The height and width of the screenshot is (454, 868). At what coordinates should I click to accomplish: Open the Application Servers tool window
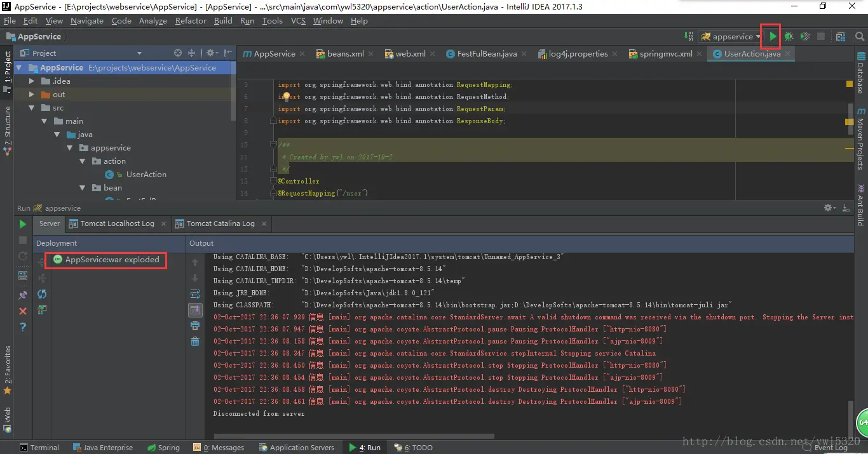click(x=296, y=448)
